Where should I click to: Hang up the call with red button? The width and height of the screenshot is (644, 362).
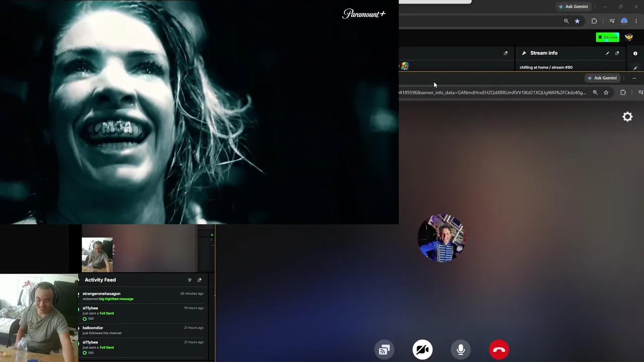(499, 350)
